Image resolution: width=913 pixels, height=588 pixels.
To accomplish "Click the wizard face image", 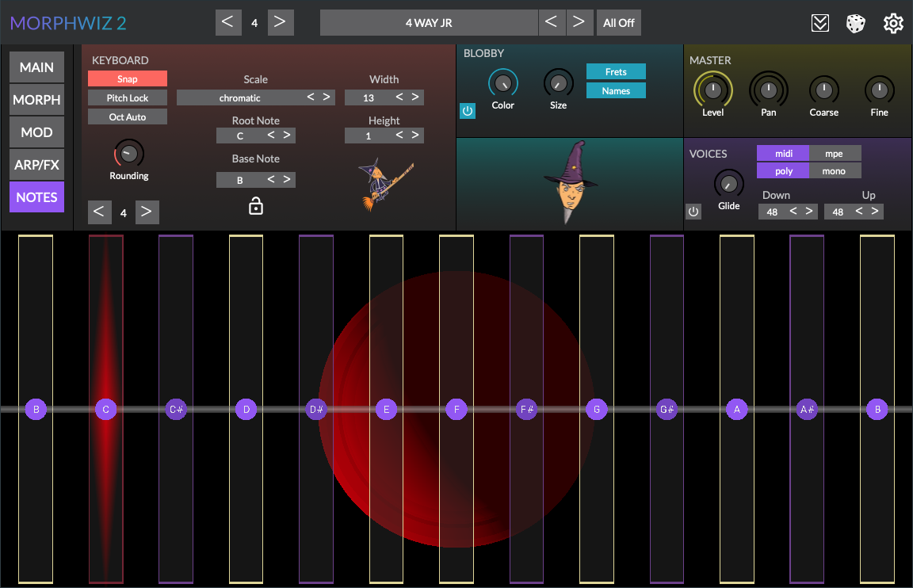I will click(x=570, y=182).
